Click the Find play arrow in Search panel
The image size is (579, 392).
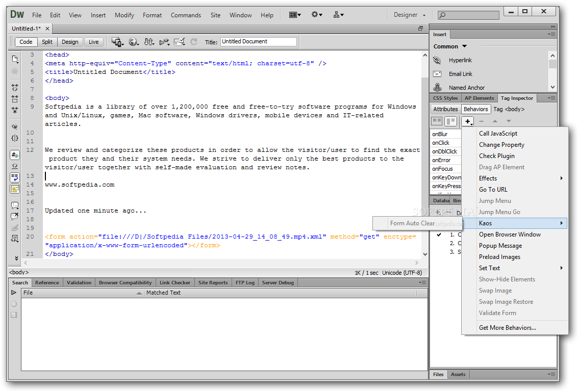pos(14,292)
